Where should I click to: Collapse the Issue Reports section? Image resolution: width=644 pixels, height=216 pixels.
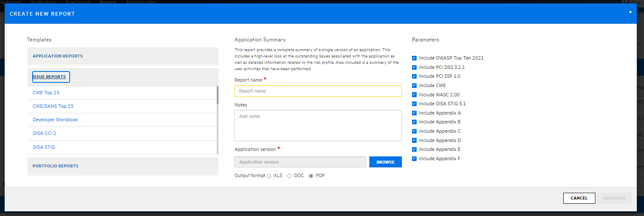pos(49,77)
